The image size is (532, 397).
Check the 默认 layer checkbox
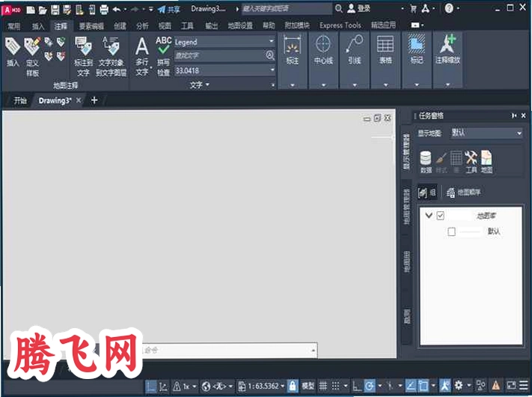coord(452,231)
